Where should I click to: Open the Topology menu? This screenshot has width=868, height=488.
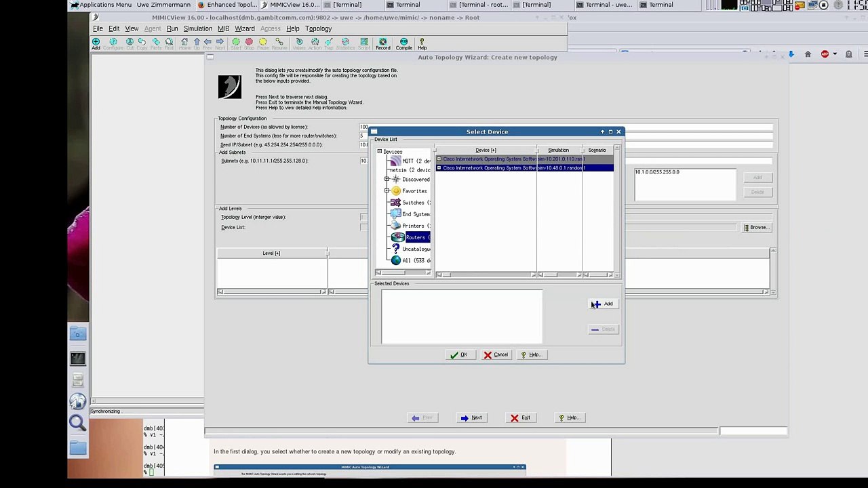coord(318,28)
